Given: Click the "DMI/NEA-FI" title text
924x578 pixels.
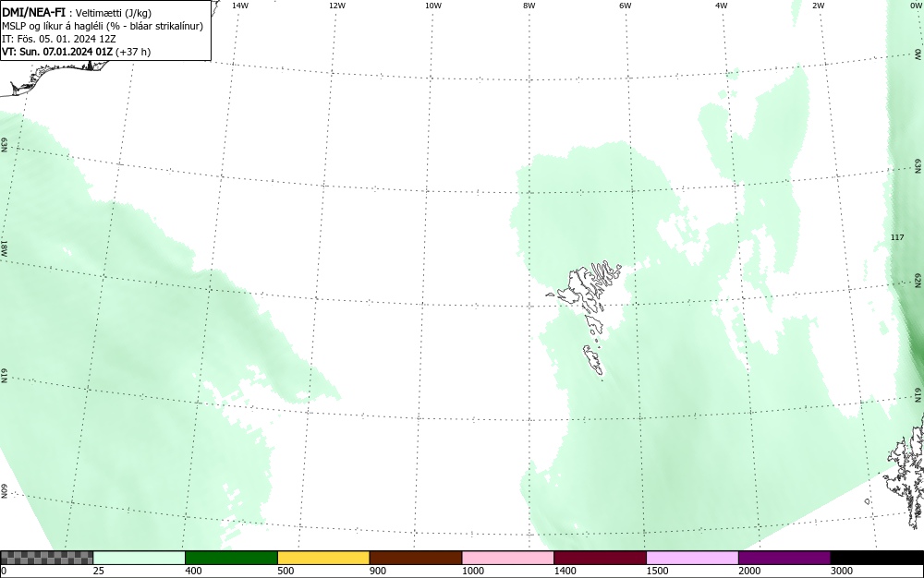Looking at the screenshot, I should [x=33, y=12].
